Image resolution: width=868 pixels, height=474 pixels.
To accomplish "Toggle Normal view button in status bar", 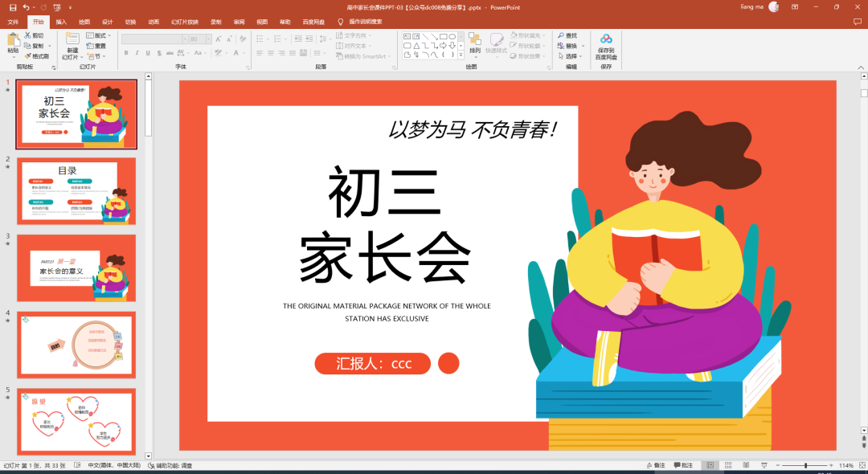I will click(x=710, y=466).
